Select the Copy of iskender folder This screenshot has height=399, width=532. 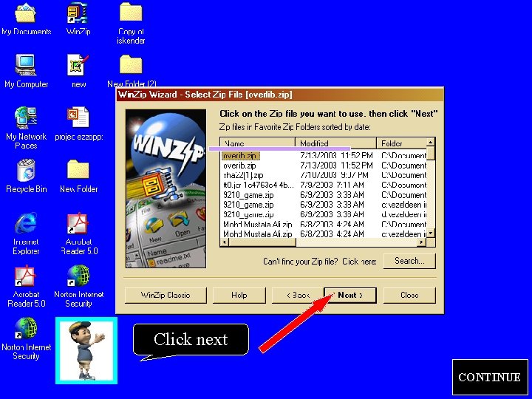coord(131,23)
